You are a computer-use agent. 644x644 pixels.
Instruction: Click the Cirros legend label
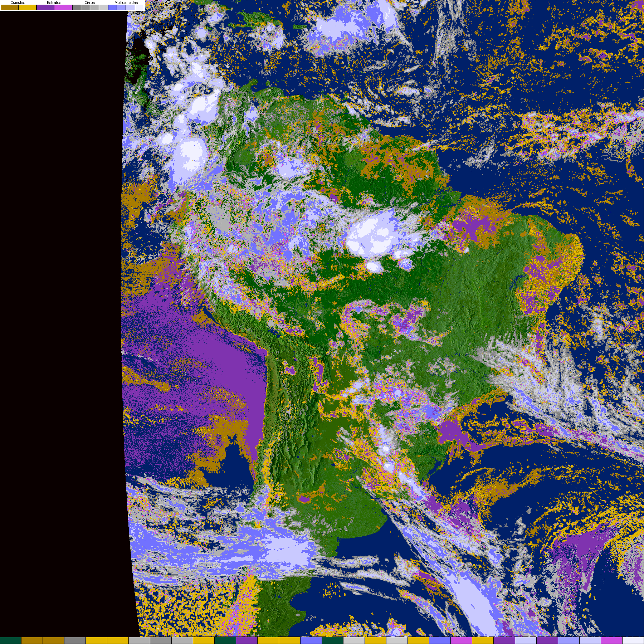89,3
